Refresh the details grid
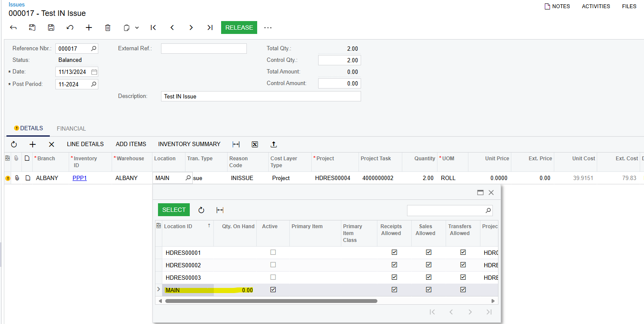 tap(14, 144)
